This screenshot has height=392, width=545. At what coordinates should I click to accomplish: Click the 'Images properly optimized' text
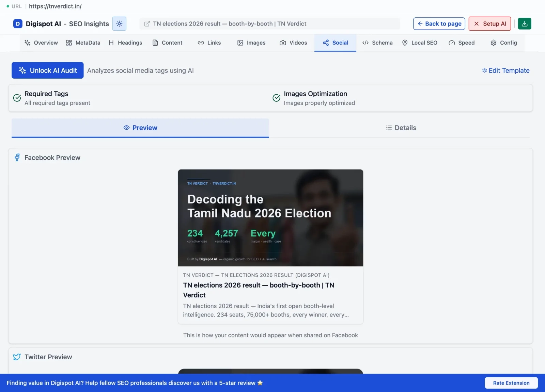coord(320,103)
